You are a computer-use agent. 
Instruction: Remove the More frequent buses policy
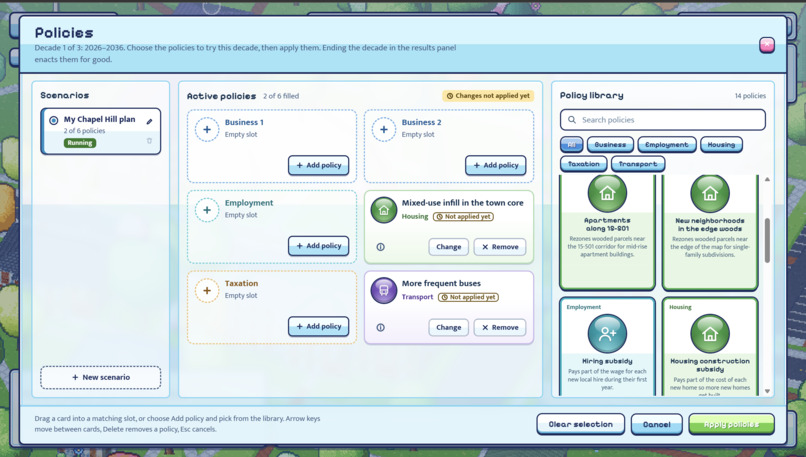[x=500, y=327]
